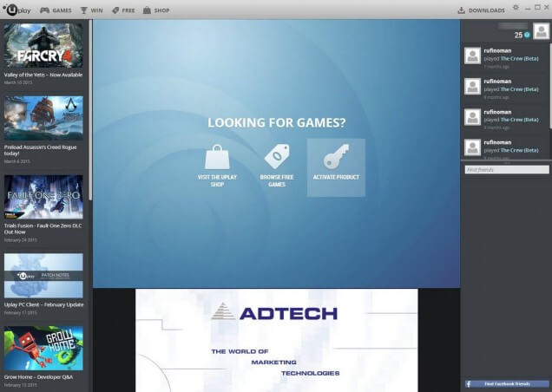The height and width of the screenshot is (392, 552).
Task: Open the Far Cry 4 news thumbnail
Action: pos(43,45)
